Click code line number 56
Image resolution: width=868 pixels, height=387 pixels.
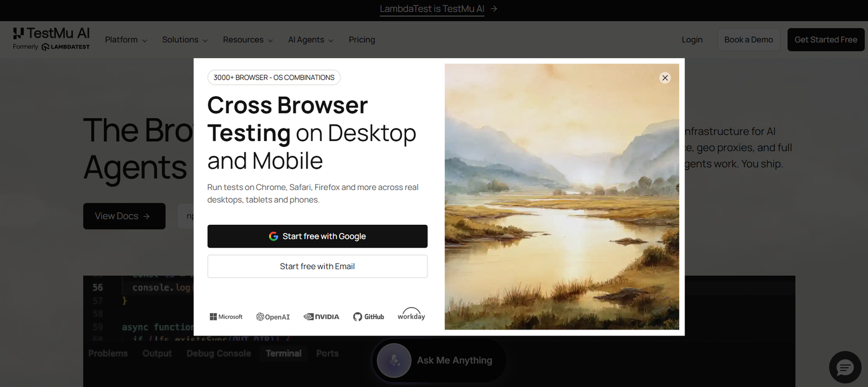(98, 287)
